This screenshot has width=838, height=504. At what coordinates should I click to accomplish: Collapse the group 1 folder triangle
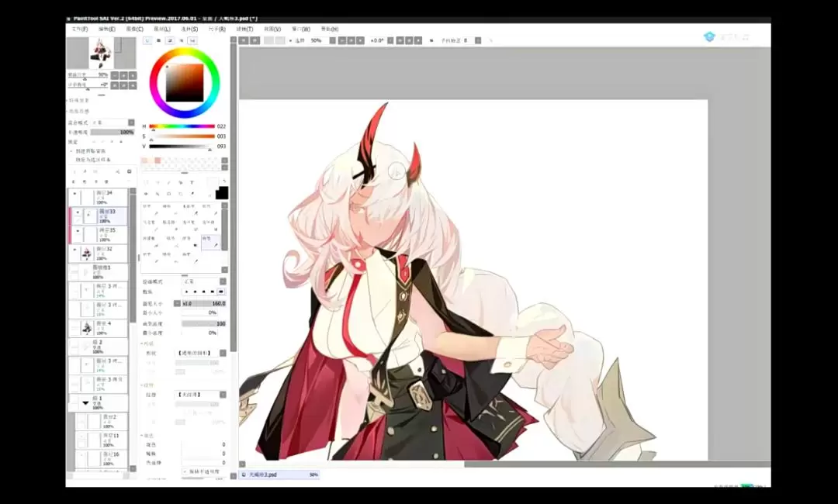coord(85,403)
